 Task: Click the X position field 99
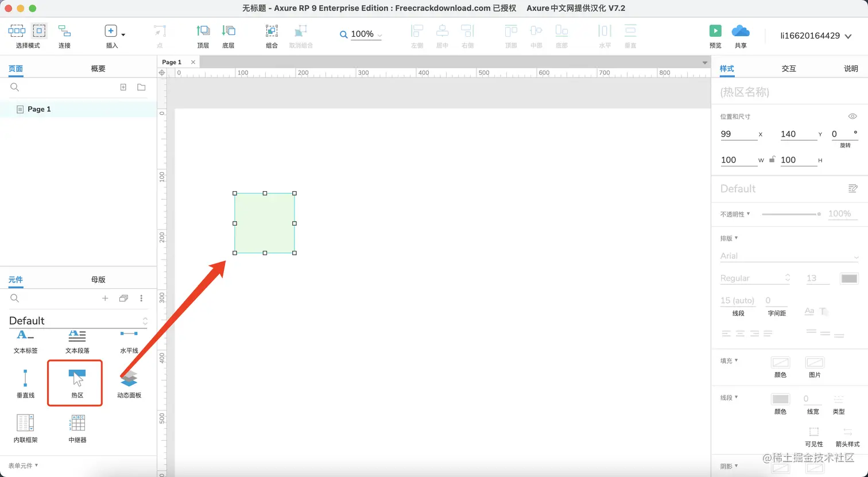point(739,134)
